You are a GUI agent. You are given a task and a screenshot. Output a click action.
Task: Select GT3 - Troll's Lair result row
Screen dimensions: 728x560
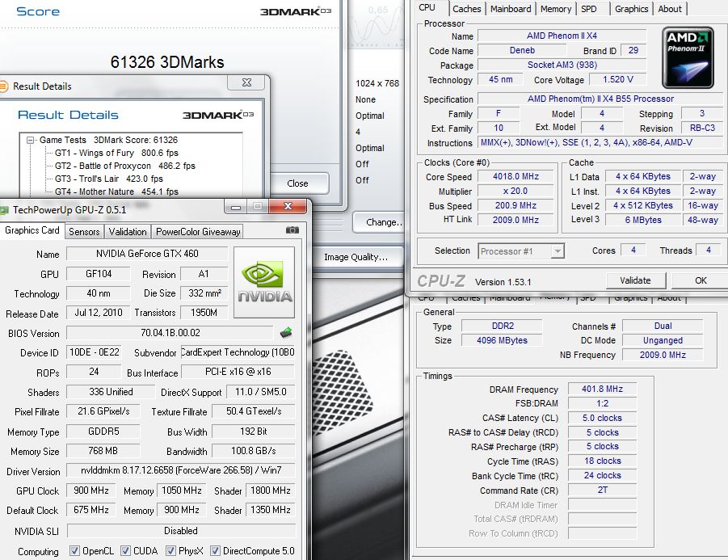pyautogui.click(x=108, y=179)
